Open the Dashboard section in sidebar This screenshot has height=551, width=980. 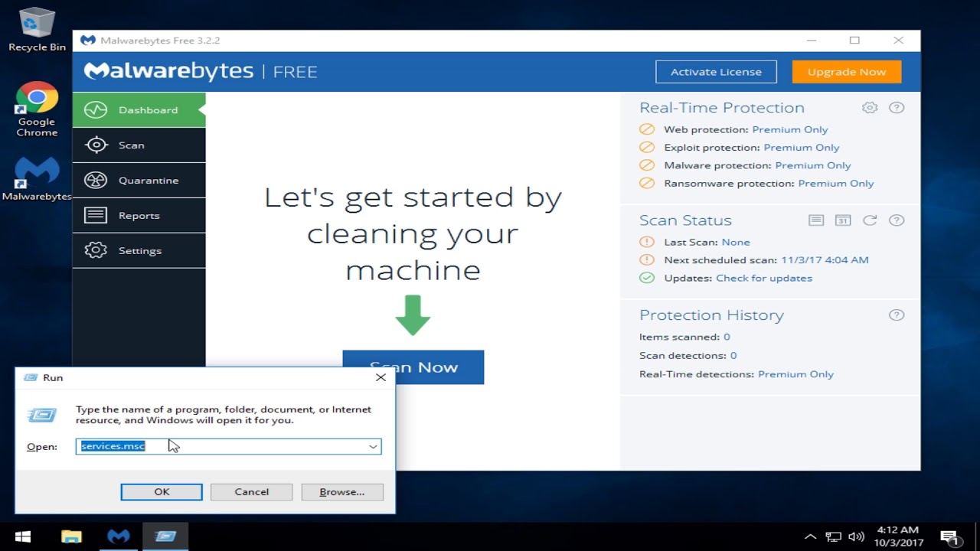[x=139, y=109]
